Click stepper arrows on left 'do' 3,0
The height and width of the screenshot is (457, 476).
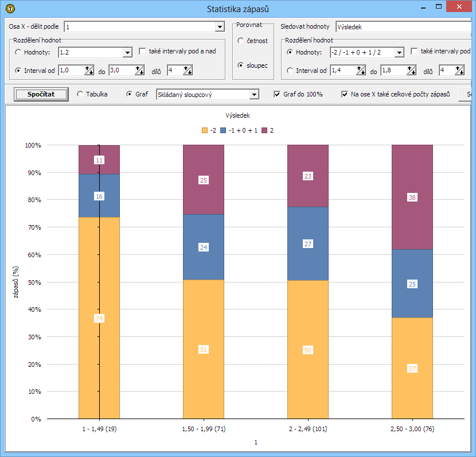139,71
